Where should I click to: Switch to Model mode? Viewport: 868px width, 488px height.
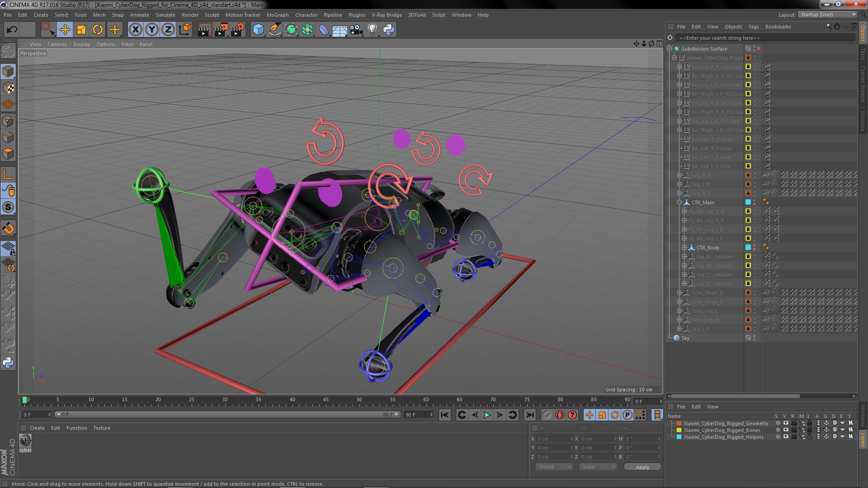click(8, 71)
